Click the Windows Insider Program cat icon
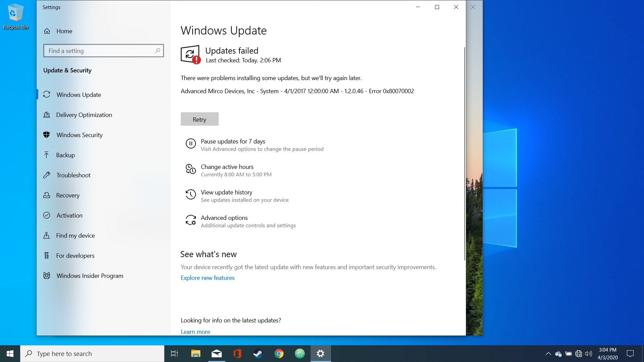Image resolution: width=644 pixels, height=362 pixels. point(47,276)
